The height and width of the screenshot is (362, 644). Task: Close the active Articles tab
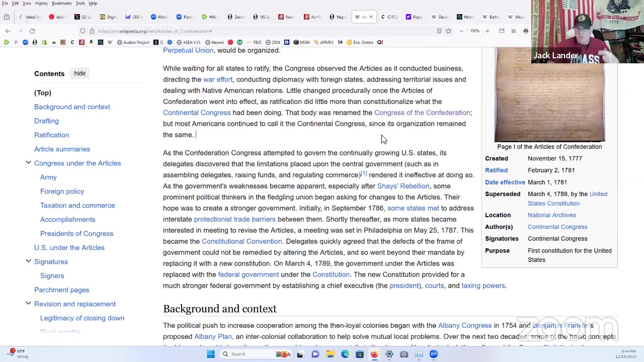(371, 17)
